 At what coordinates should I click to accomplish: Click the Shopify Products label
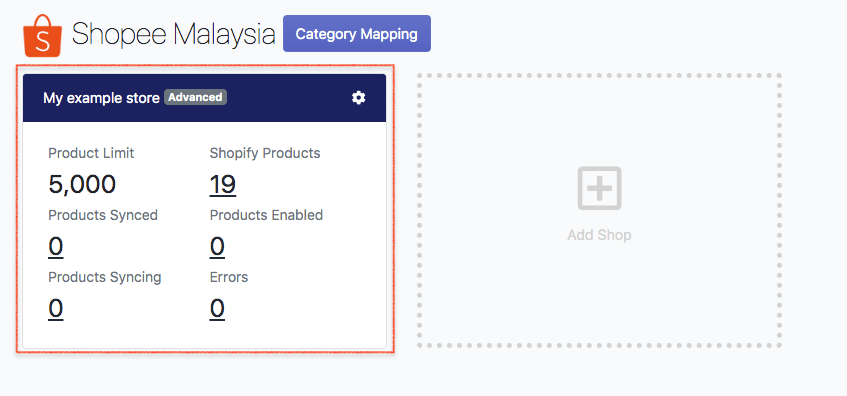(x=265, y=153)
